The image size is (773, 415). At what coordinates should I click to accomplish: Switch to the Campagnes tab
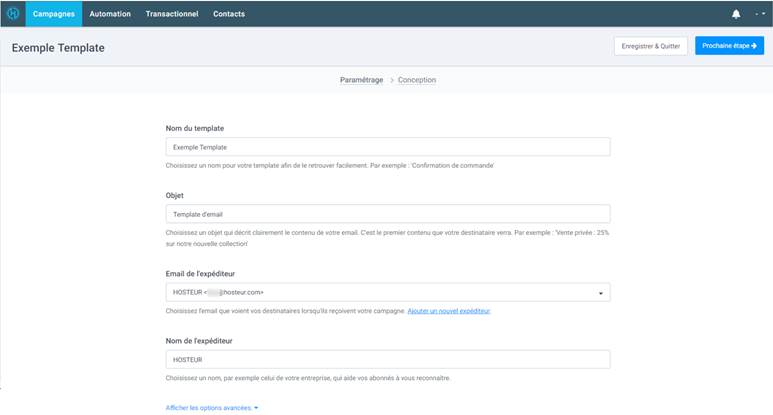click(x=53, y=14)
